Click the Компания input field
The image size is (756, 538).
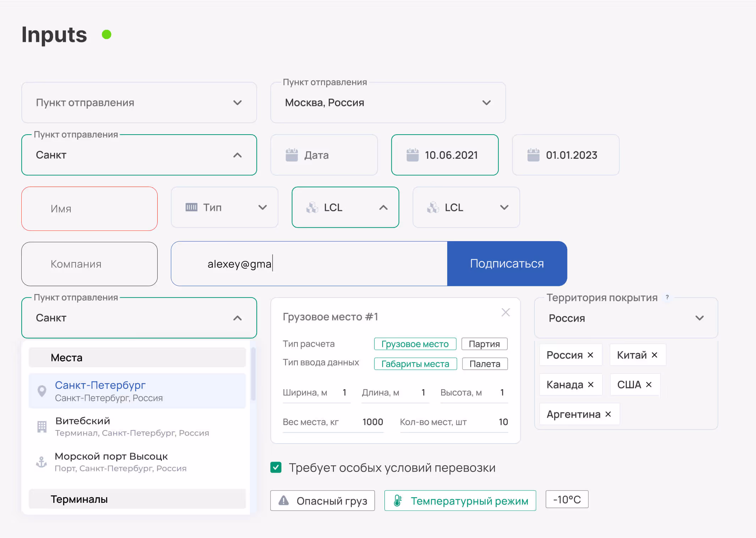click(89, 264)
